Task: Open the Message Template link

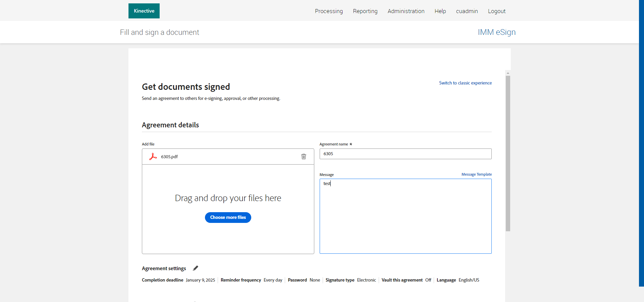Action: tap(476, 174)
